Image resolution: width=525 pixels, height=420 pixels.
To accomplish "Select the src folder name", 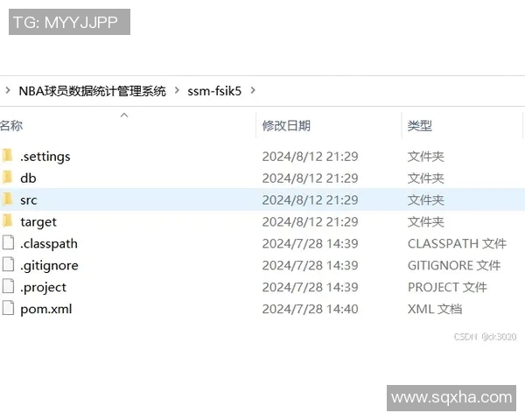I will (x=29, y=200).
